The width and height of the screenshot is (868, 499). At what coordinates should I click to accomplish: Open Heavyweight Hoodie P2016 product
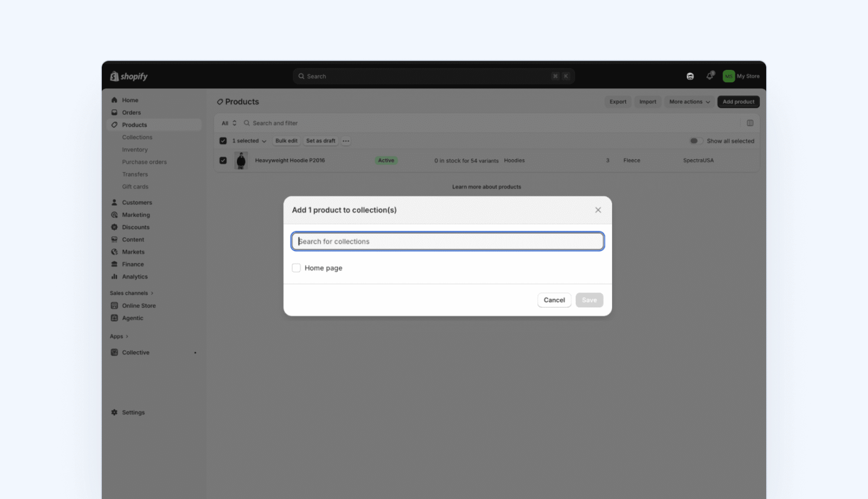coord(290,161)
